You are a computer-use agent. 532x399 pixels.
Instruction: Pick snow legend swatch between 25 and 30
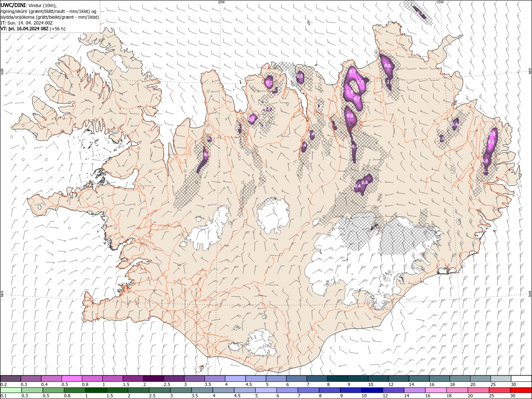click(x=501, y=379)
